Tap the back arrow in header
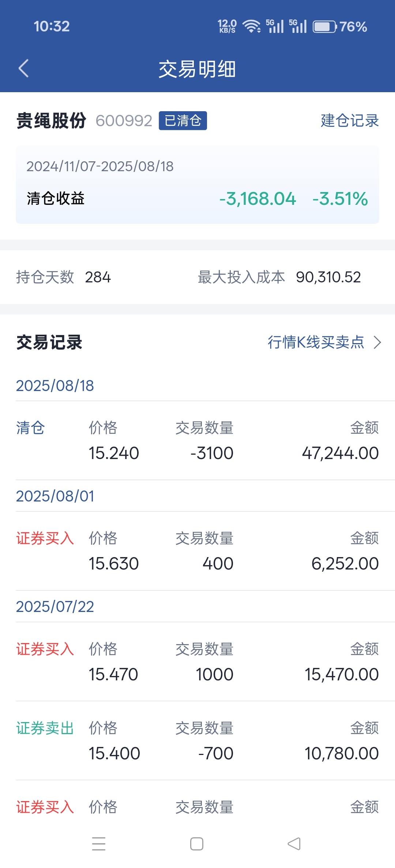 pyautogui.click(x=24, y=68)
